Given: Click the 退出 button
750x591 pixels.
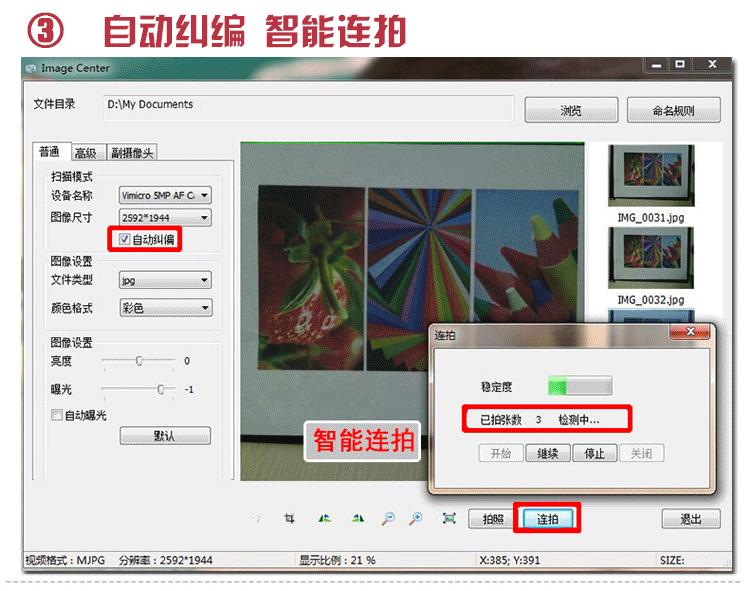Looking at the screenshot, I should tap(691, 519).
